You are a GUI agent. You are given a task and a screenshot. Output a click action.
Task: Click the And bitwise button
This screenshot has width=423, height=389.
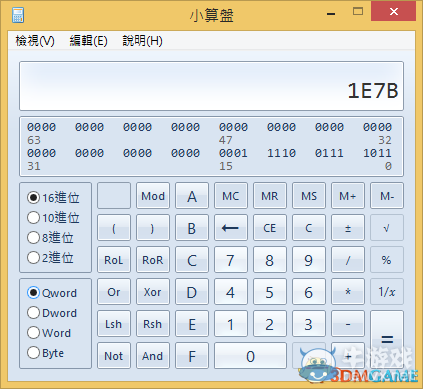(x=153, y=356)
